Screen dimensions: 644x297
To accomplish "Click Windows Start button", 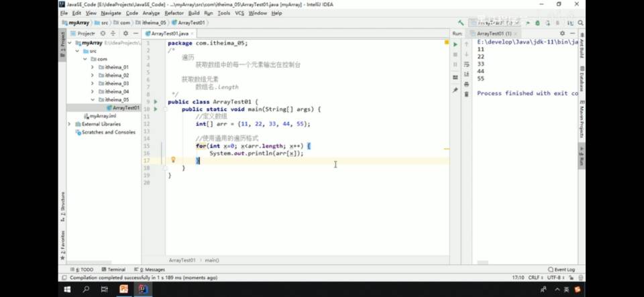I will click(67, 290).
